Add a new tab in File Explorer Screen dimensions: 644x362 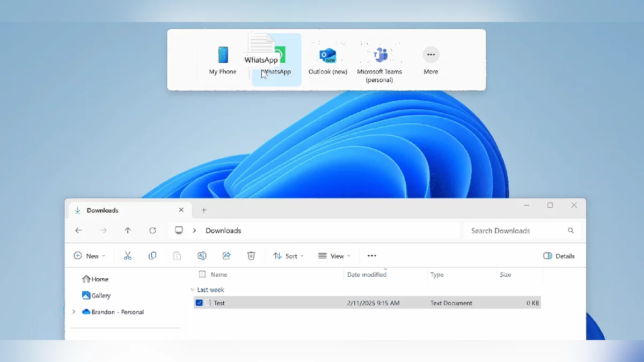[x=204, y=210]
